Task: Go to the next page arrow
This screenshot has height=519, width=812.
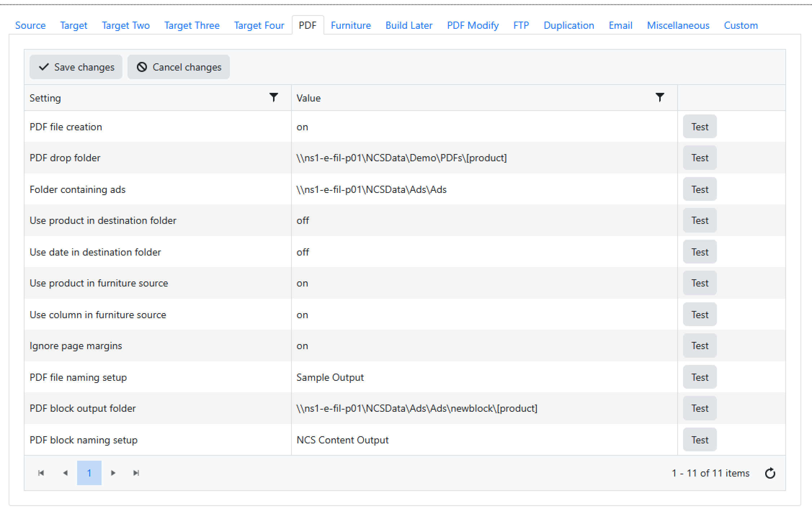Action: (x=113, y=473)
